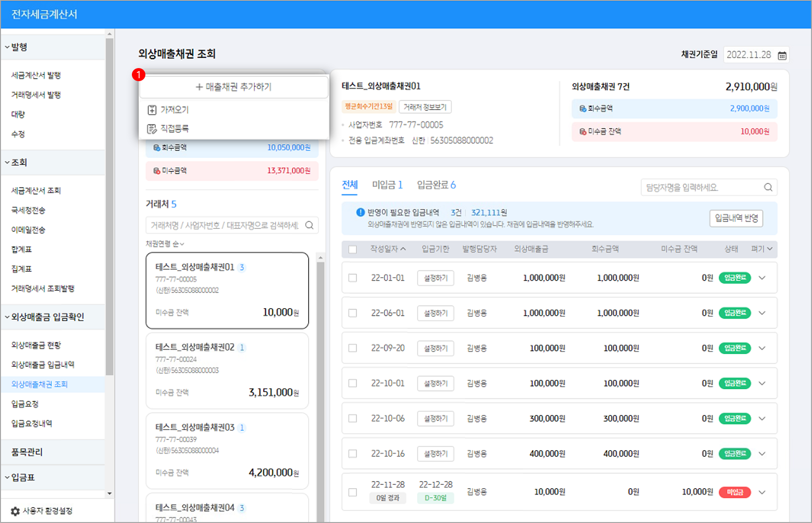Click the plus icon on 매출채권 추가하기
Screen dimensions: 812x523
click(x=199, y=87)
